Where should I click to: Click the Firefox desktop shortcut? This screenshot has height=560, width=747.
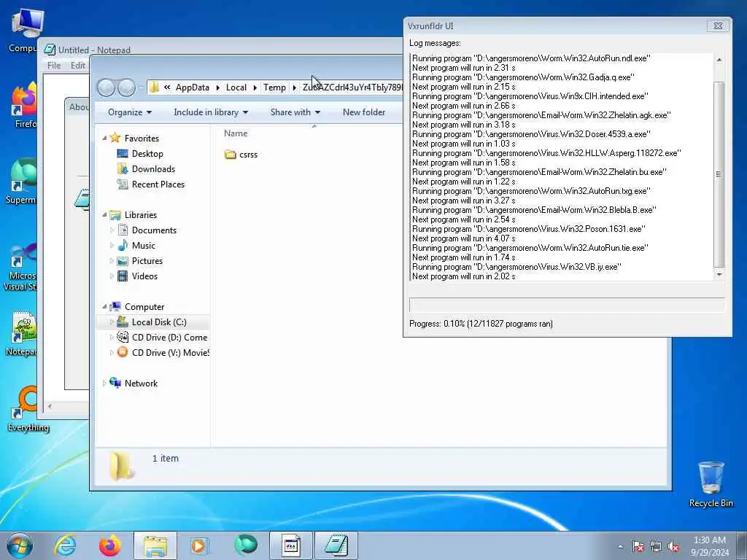23,105
